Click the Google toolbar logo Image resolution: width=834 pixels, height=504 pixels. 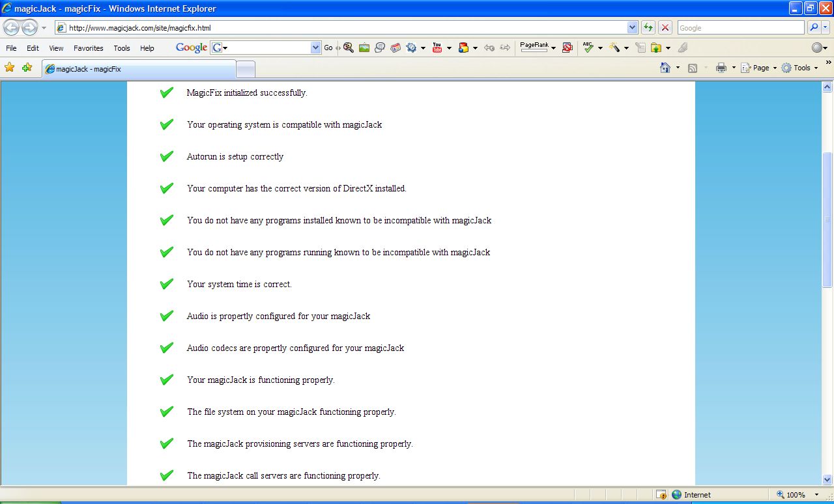[192, 48]
